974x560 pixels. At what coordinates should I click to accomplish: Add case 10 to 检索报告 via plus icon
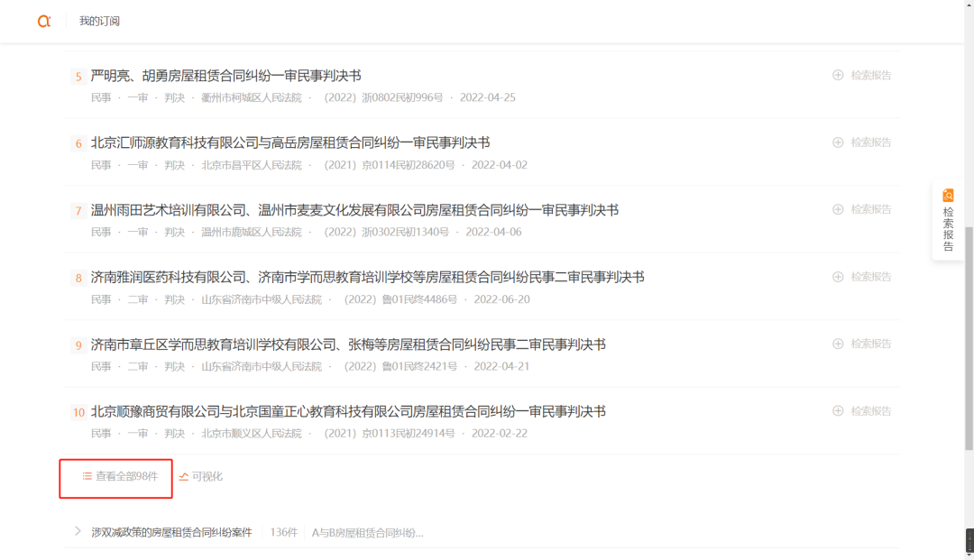(838, 411)
